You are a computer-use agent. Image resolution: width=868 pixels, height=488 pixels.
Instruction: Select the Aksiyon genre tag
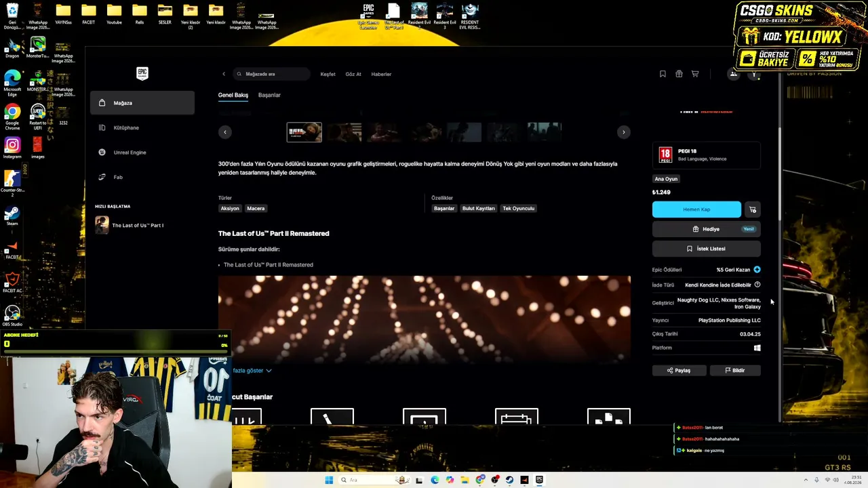pos(230,209)
